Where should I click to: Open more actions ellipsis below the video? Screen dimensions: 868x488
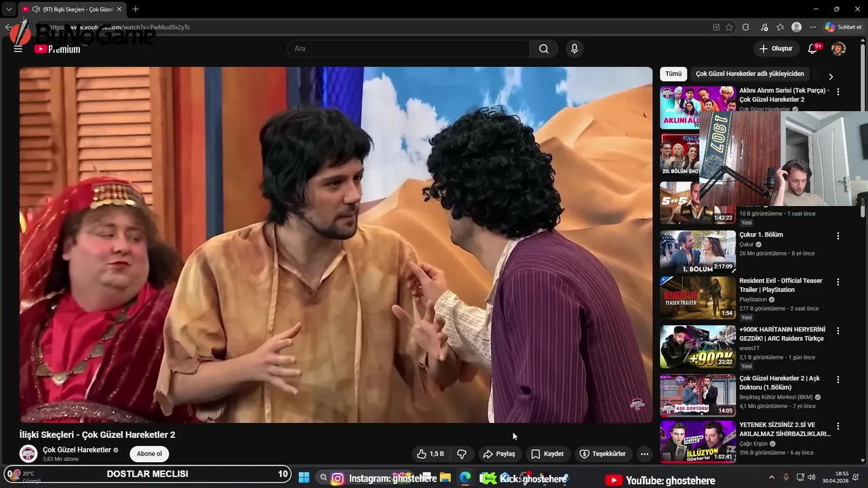coord(644,454)
